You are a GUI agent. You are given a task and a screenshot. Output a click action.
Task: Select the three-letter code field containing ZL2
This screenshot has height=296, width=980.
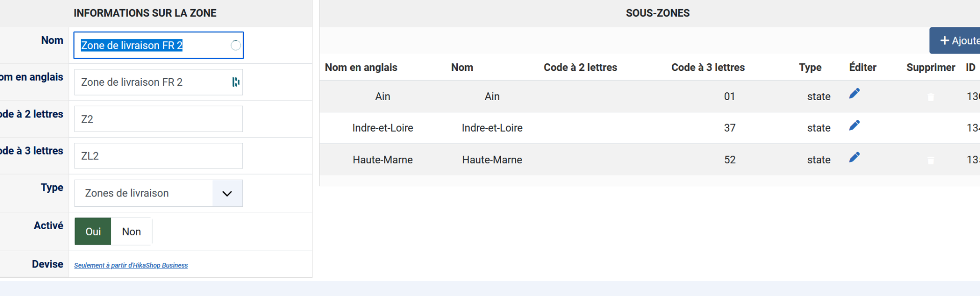pos(158,156)
